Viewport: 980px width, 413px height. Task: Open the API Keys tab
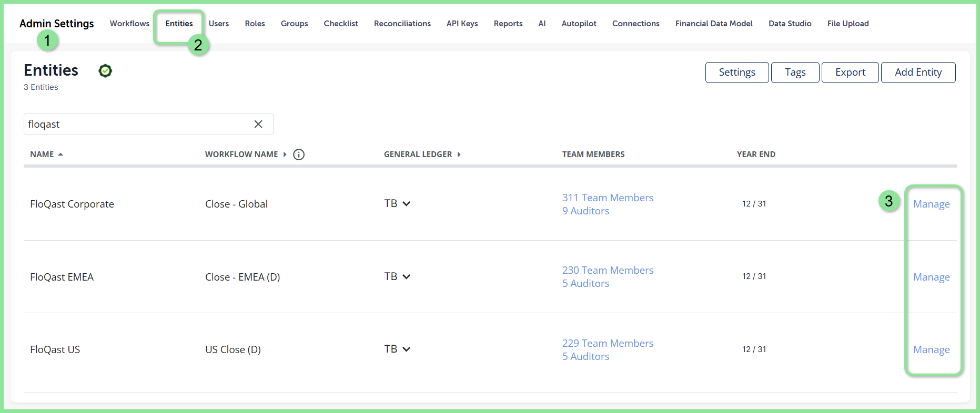(462, 24)
